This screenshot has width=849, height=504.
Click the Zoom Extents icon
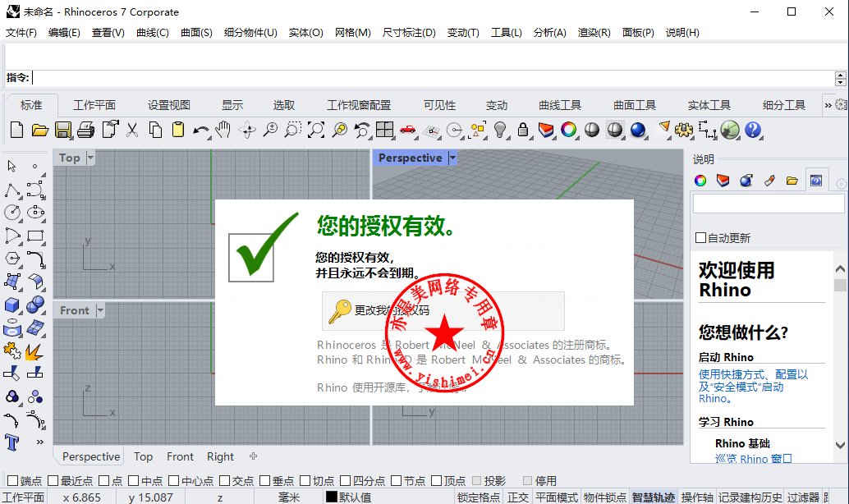pos(315,130)
